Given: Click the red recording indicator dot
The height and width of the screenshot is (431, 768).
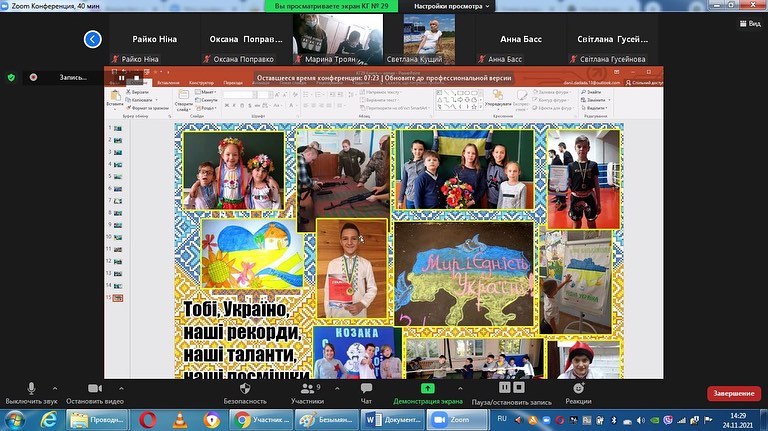Looking at the screenshot, I should 33,77.
